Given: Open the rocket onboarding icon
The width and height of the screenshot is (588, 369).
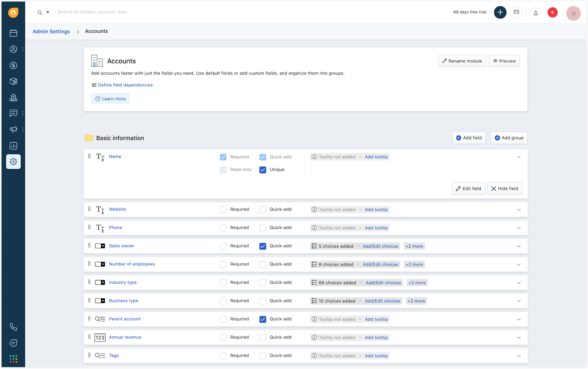Looking at the screenshot, I should pyautogui.click(x=536, y=13).
